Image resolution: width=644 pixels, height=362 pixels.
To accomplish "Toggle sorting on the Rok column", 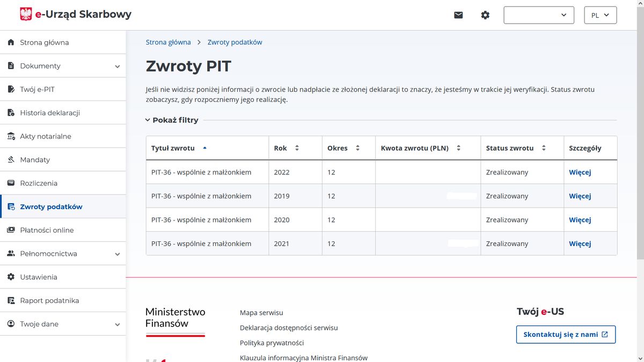I will pyautogui.click(x=296, y=147).
